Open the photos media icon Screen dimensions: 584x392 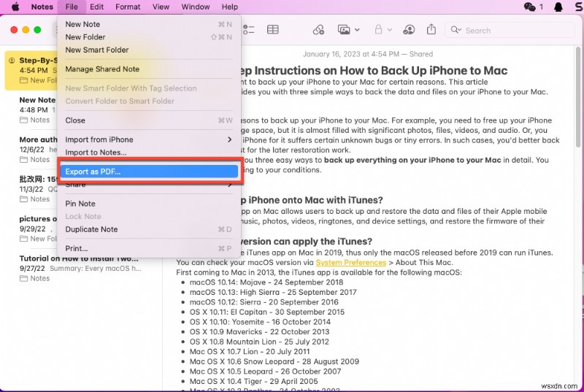[344, 30]
